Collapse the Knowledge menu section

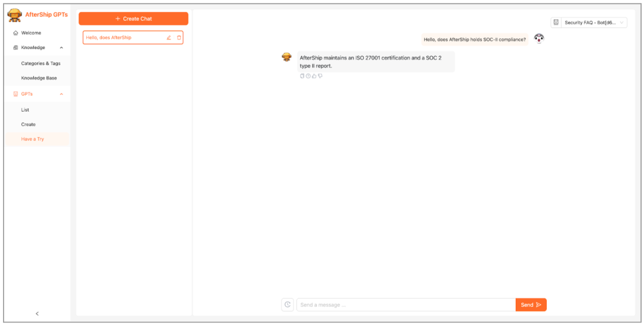(61, 48)
